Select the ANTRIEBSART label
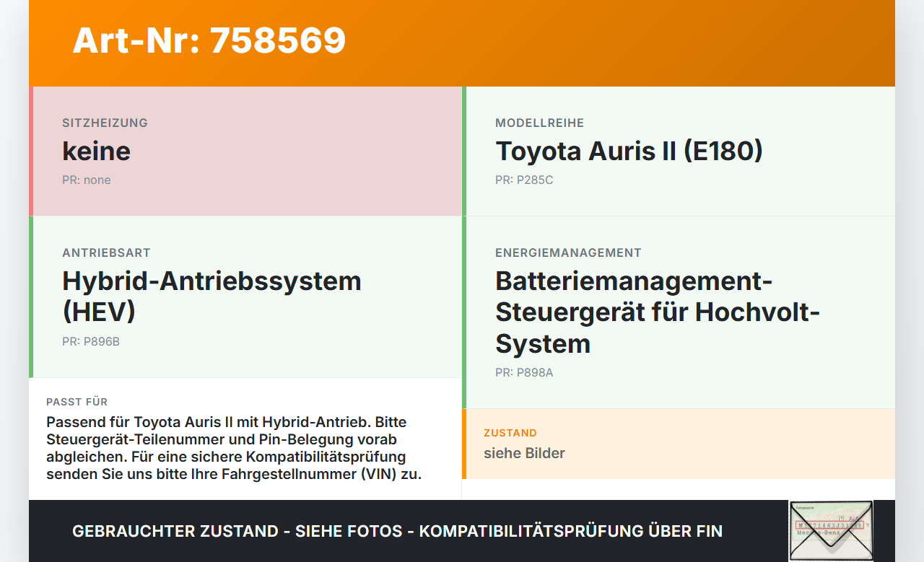924x562 pixels. coord(106,253)
